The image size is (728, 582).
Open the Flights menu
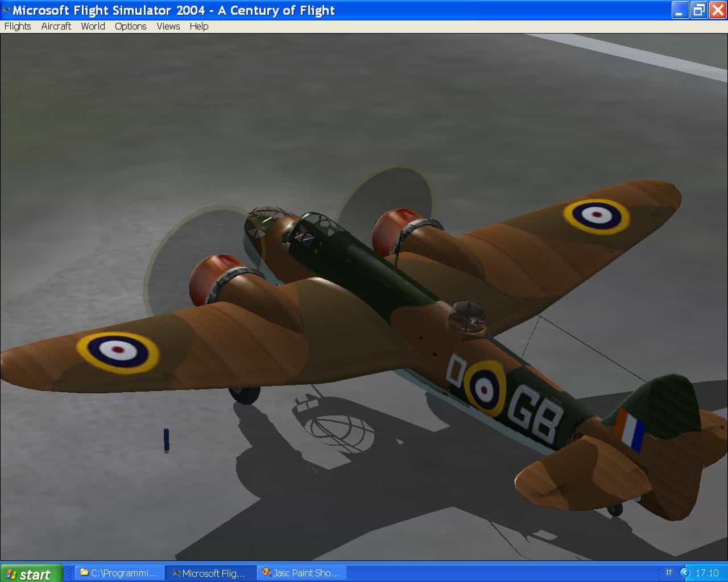point(18,26)
